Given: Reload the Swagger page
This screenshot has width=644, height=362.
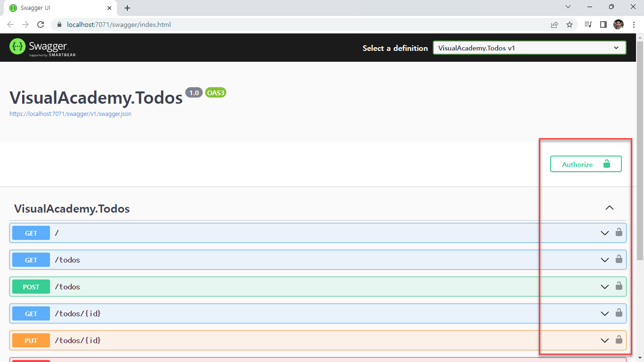Looking at the screenshot, I should 41,25.
